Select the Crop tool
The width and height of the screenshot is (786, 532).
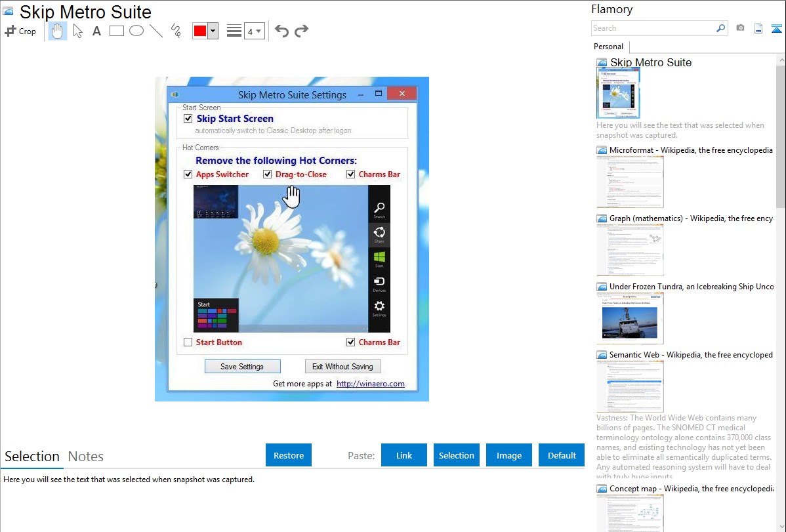20,31
